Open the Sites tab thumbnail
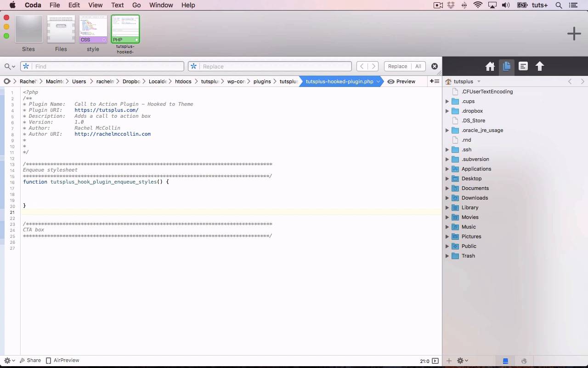This screenshot has width=588, height=368. click(x=29, y=29)
